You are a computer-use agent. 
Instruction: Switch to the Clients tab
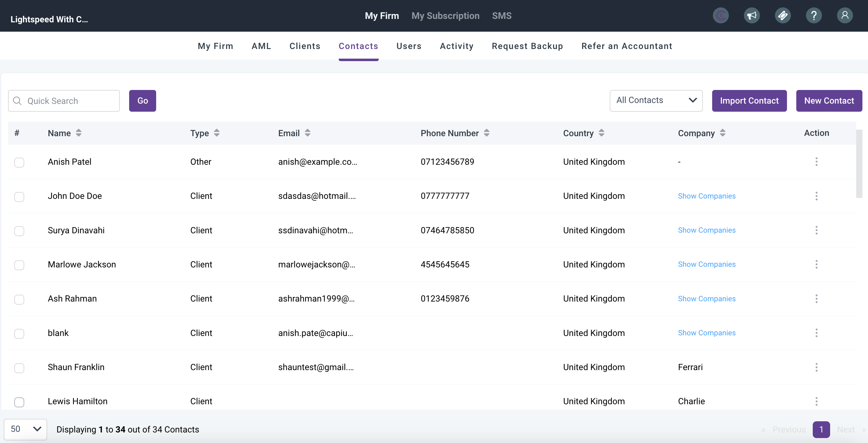pos(305,46)
